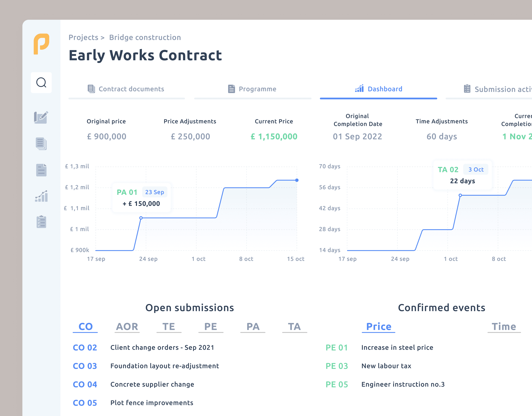
Task: Click the 60 days time adjustments value
Action: 442,137
